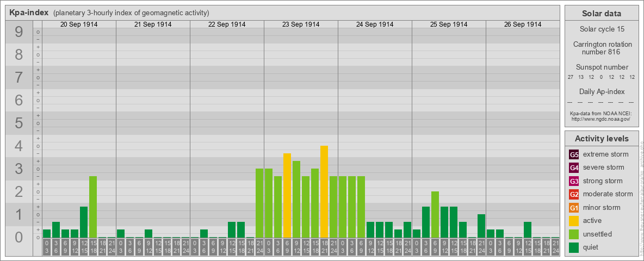The width and height of the screenshot is (644, 261).
Task: Select the light green bar on 25 Sep
Action: point(435,214)
